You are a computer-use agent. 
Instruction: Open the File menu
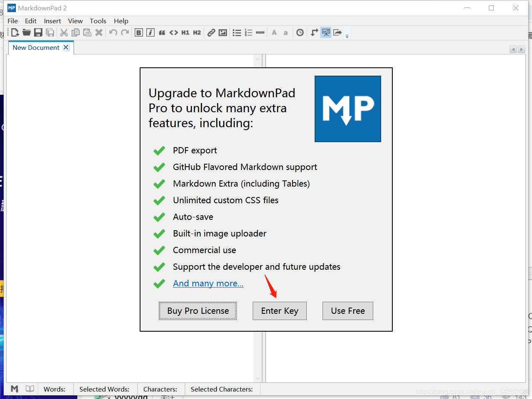(x=12, y=21)
